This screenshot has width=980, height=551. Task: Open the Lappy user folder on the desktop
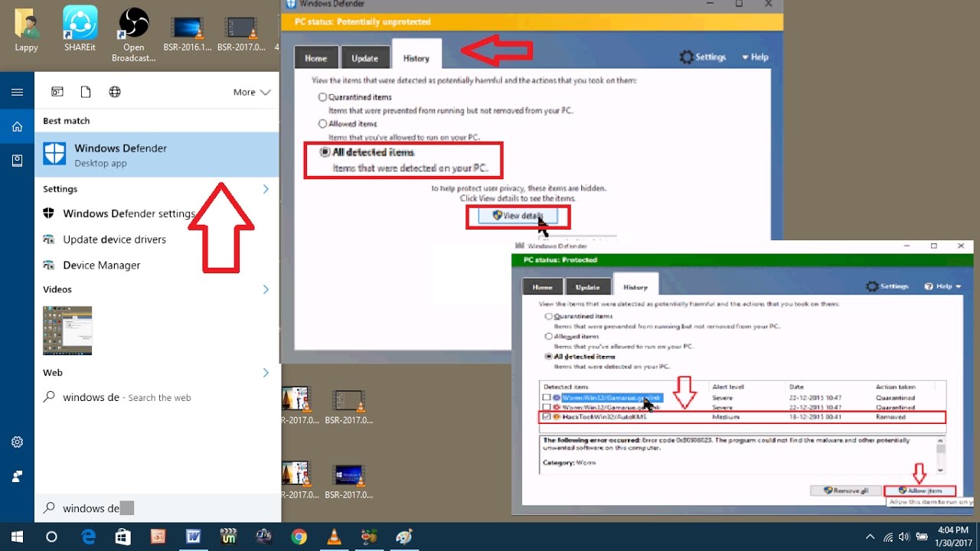(x=26, y=29)
